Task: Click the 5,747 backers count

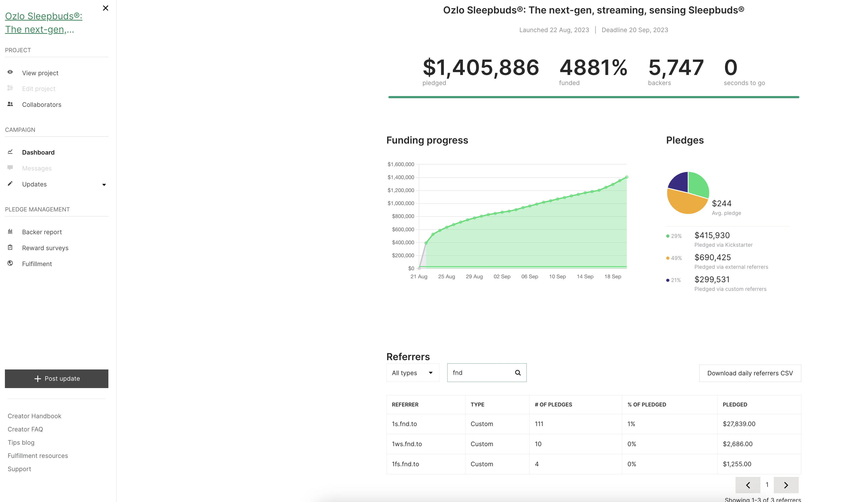Action: [676, 67]
